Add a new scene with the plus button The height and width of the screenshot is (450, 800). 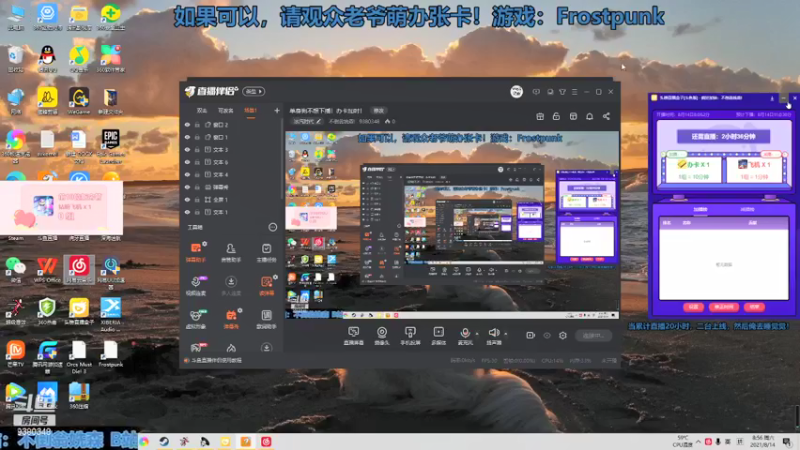click(277, 110)
